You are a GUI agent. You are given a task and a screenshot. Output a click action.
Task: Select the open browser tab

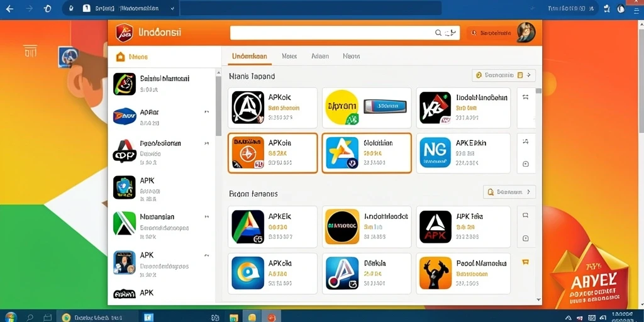[121, 8]
